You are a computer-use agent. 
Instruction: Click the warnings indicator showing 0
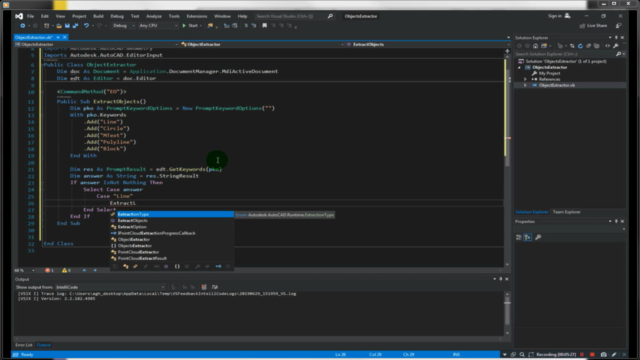click(x=66, y=270)
